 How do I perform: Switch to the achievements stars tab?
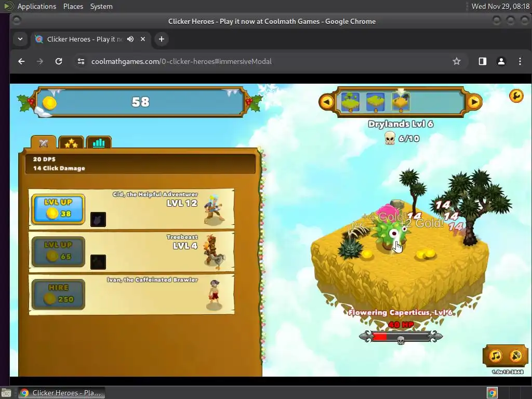click(71, 143)
